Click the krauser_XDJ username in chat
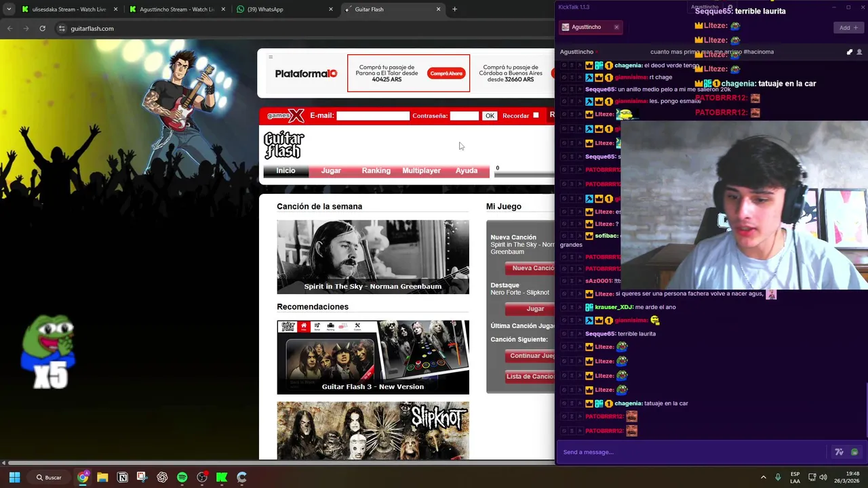 (614, 307)
